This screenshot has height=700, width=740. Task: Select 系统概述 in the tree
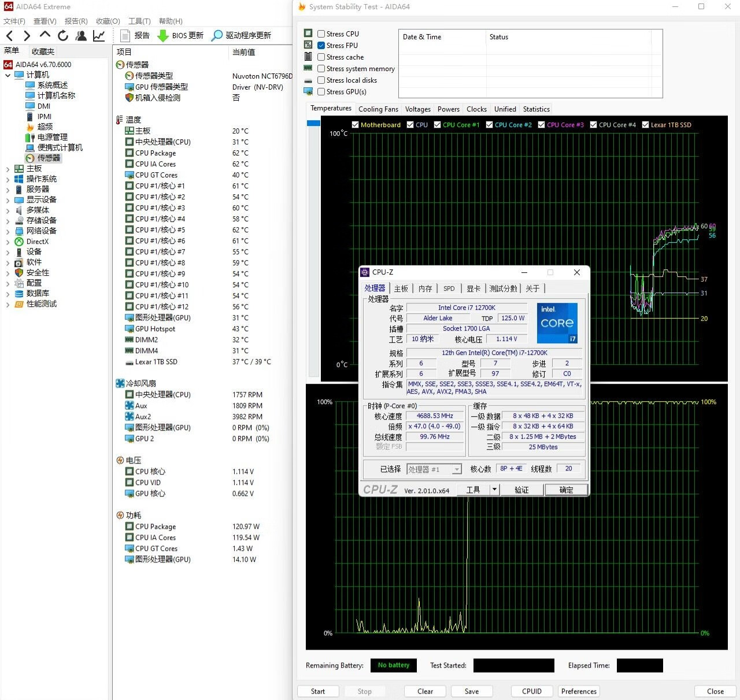coord(53,85)
